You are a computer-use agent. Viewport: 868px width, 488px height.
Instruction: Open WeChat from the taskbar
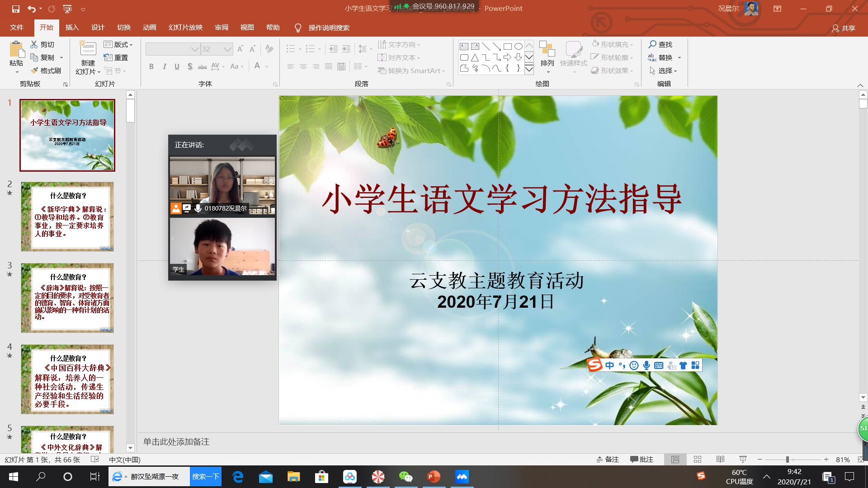click(406, 476)
